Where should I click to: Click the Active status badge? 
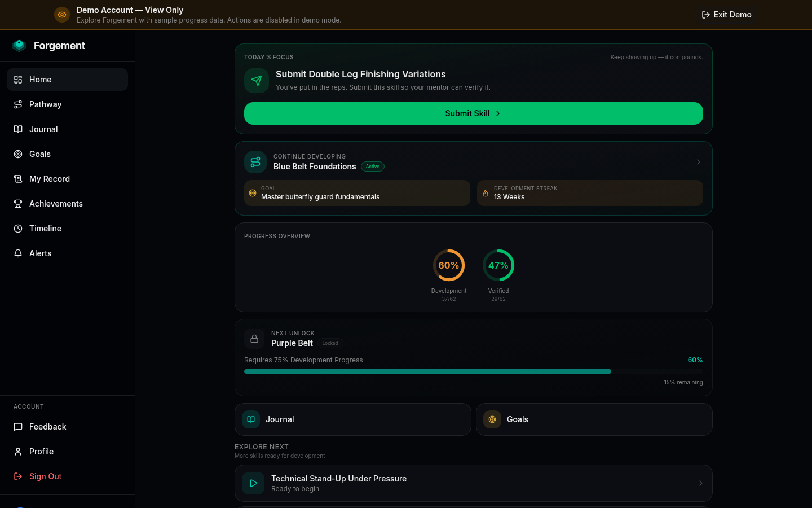[x=373, y=167]
